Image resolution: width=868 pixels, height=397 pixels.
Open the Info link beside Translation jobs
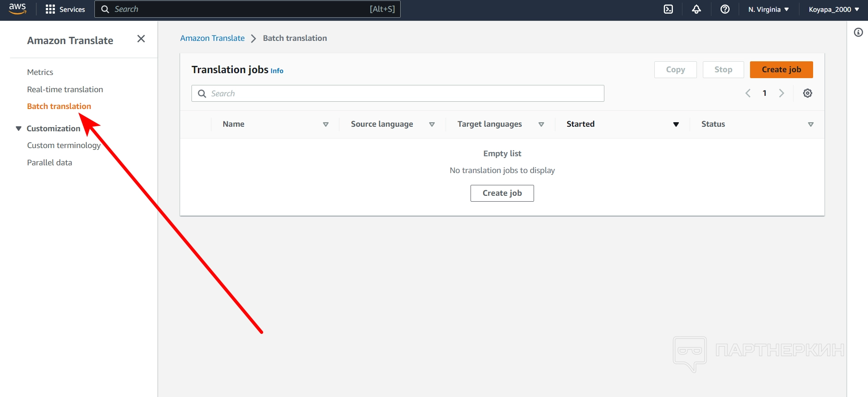(x=277, y=71)
